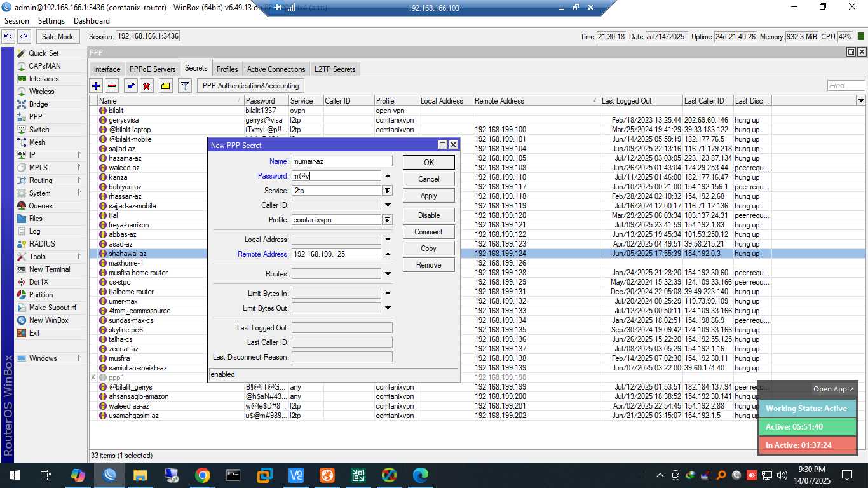Open Wireless in sidebar
This screenshot has width=868, height=488.
41,91
